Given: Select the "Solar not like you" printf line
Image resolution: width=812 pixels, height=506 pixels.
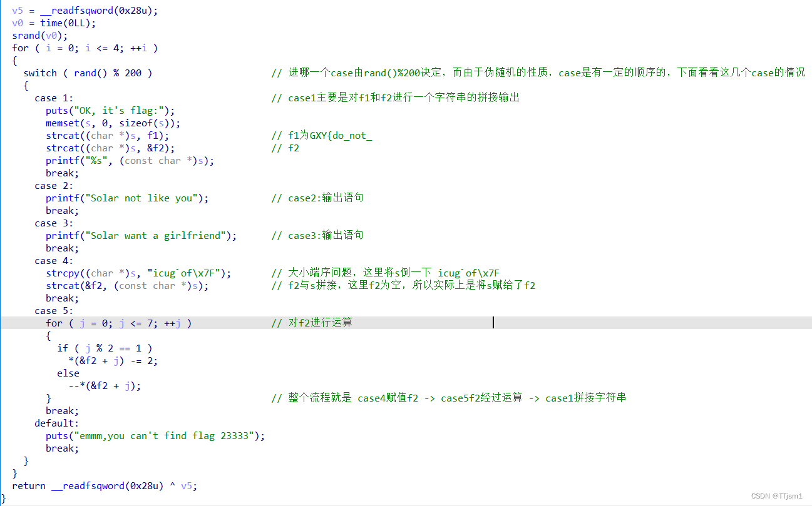Looking at the screenshot, I should tap(127, 198).
